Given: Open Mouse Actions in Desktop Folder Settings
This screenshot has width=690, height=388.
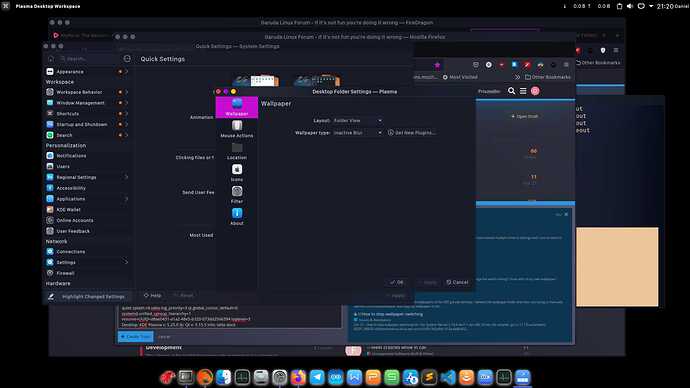Looking at the screenshot, I should [x=237, y=129].
